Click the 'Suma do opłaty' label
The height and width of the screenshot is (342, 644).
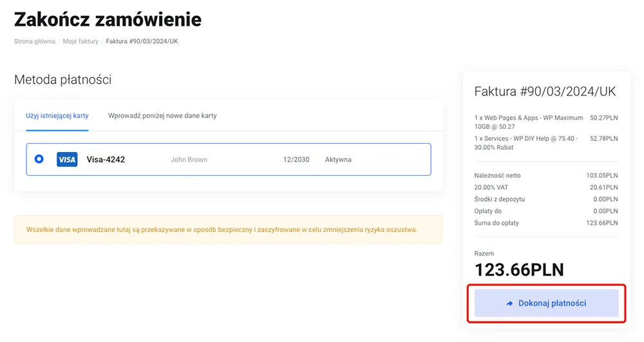click(497, 223)
